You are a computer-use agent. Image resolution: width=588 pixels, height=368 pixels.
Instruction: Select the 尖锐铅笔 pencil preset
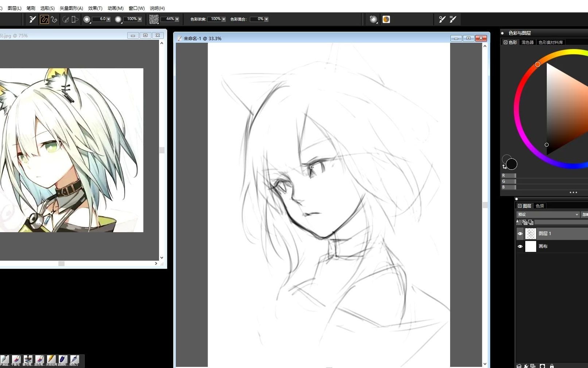coord(51,360)
